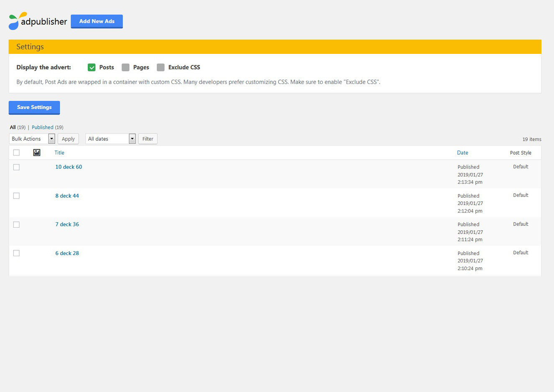The image size is (554, 392).
Task: Save the settings
Action: 34,107
